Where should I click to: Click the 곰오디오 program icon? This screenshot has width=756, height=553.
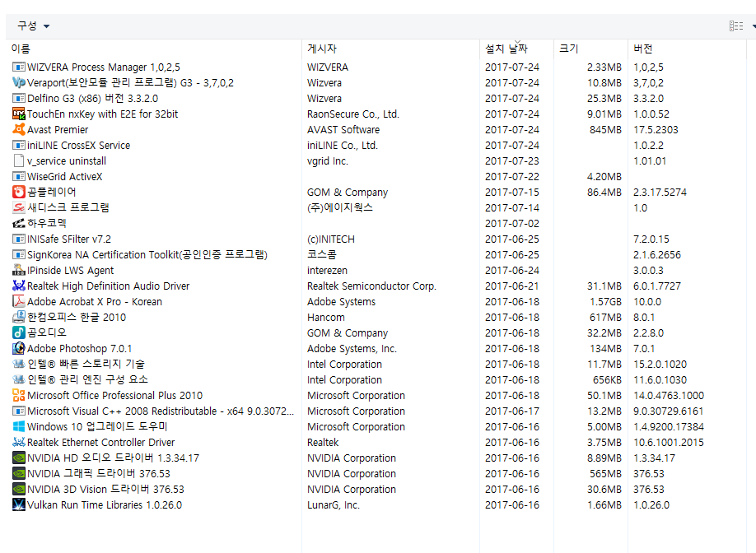coord(19,332)
